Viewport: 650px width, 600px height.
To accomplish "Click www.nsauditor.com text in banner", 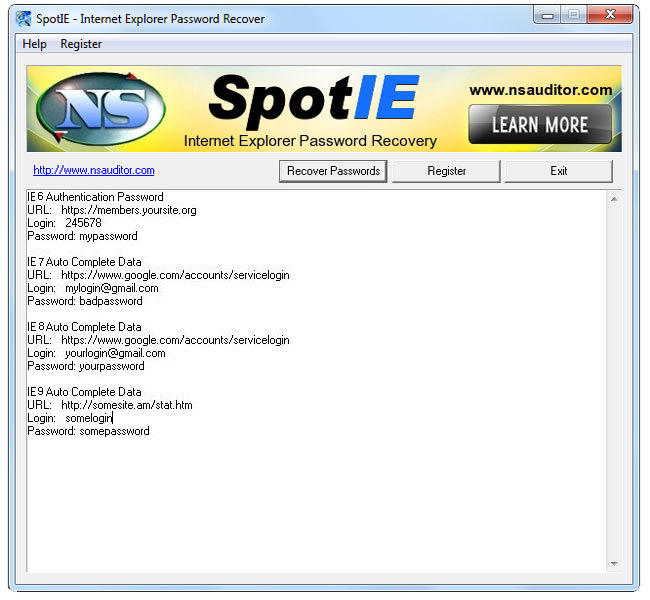I will (x=541, y=90).
